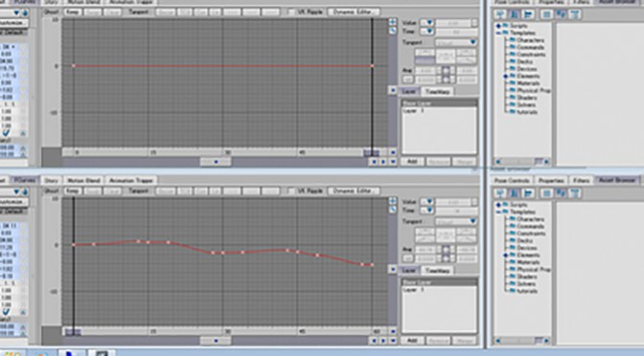This screenshot has height=356, width=644.
Task: Switch to the Story tab in lower pane
Action: tap(51, 181)
